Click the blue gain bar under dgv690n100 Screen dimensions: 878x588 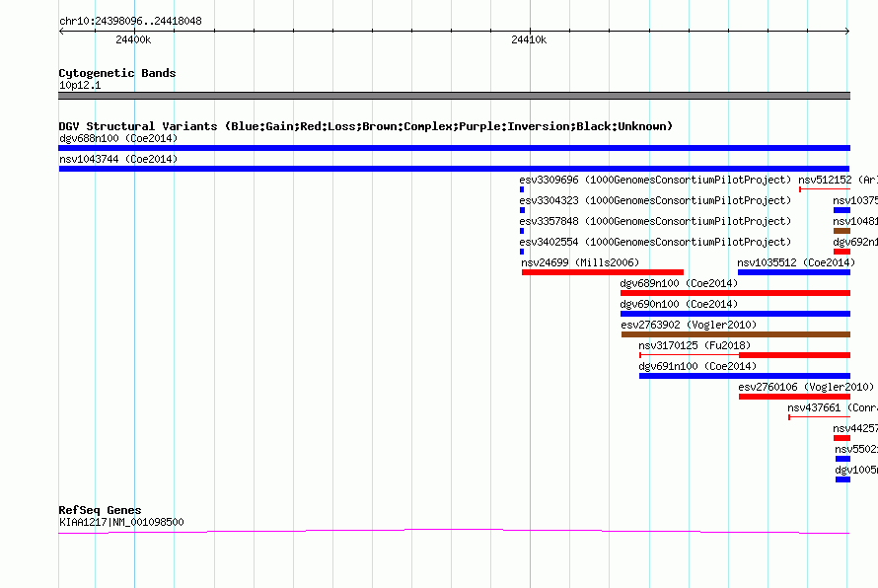coord(735,314)
